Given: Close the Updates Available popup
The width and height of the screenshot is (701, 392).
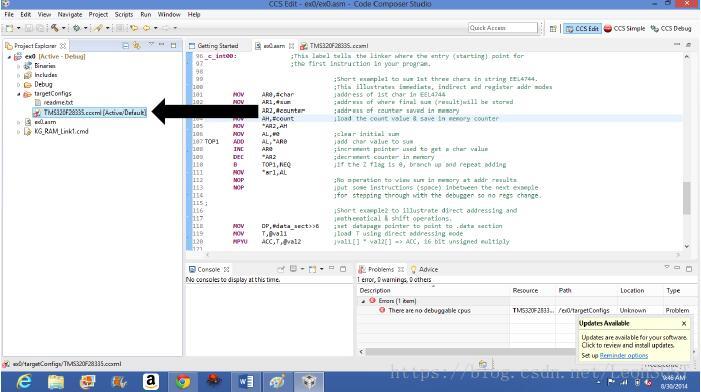Looking at the screenshot, I should coord(684,323).
